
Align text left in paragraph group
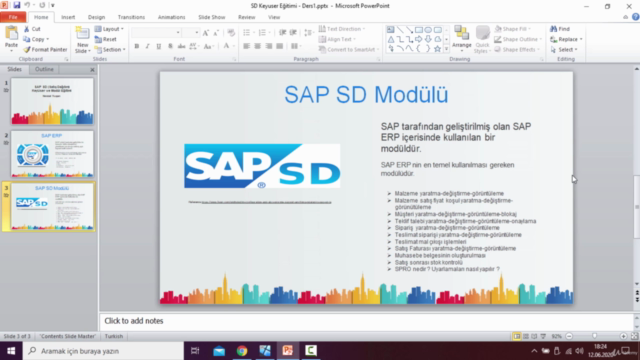coord(247,46)
